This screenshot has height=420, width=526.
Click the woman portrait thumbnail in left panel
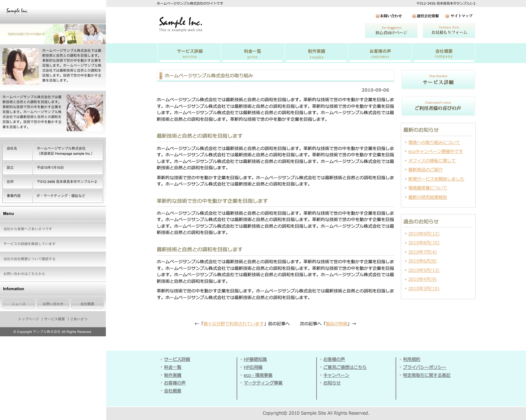[x=21, y=66]
